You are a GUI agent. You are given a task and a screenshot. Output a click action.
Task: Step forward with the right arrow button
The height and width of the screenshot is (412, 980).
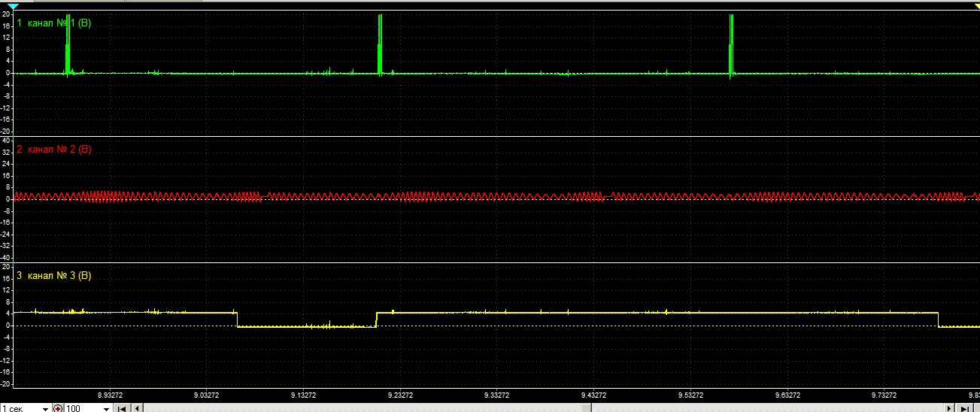coord(949,408)
